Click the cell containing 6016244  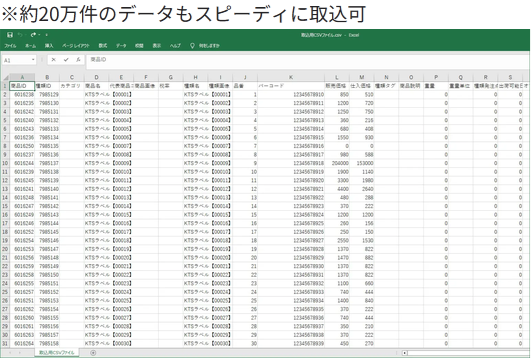coord(22,163)
